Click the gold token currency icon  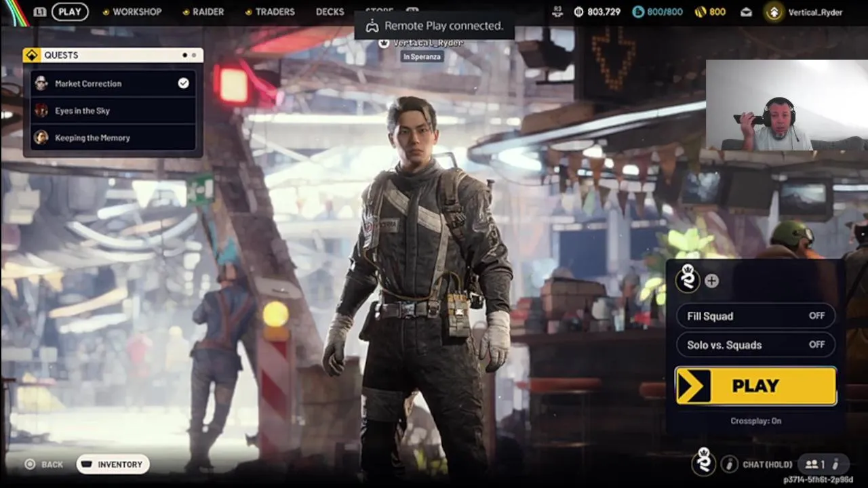(700, 12)
